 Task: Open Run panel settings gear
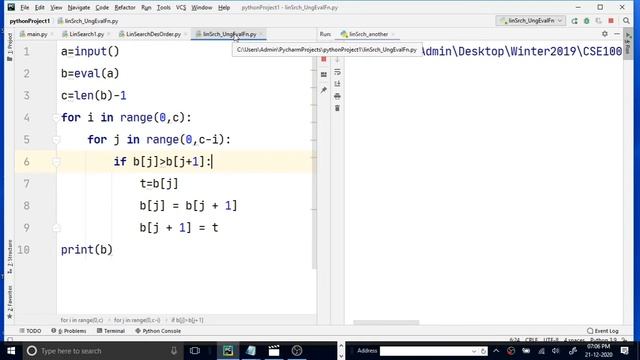coord(605,34)
